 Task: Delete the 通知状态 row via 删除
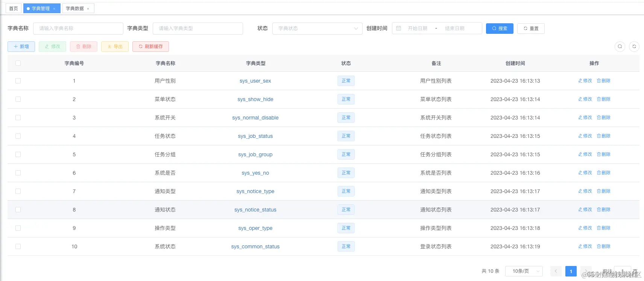[604, 210]
